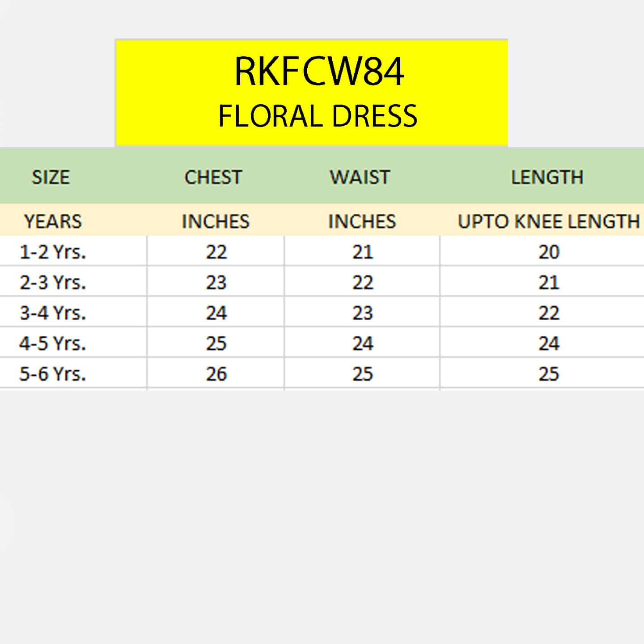This screenshot has width=644, height=644.
Task: Click the FLORAL DRESS heading
Action: pos(318,116)
